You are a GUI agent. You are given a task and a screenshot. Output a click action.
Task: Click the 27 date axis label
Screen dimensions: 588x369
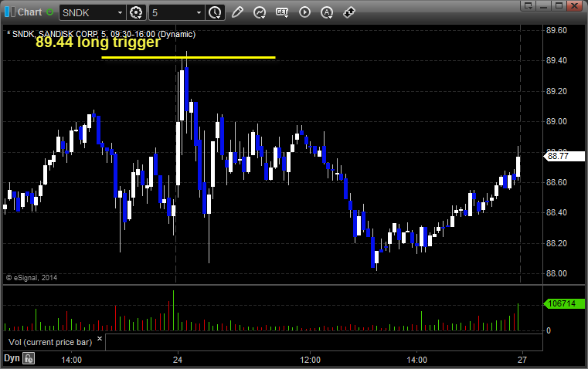click(522, 360)
